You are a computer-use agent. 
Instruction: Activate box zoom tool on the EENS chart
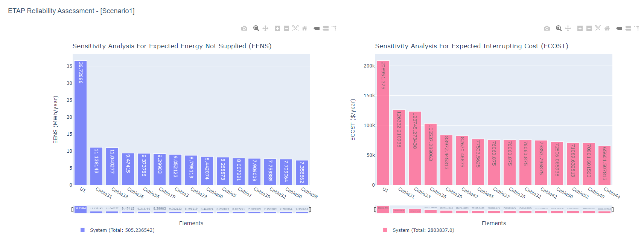(x=256, y=28)
